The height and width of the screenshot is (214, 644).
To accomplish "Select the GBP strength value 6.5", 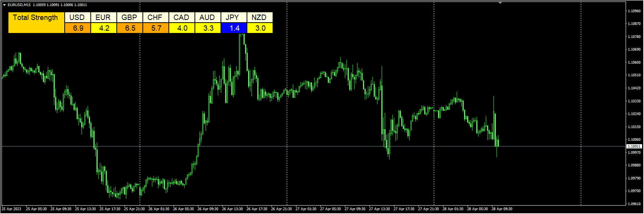I will (x=129, y=28).
